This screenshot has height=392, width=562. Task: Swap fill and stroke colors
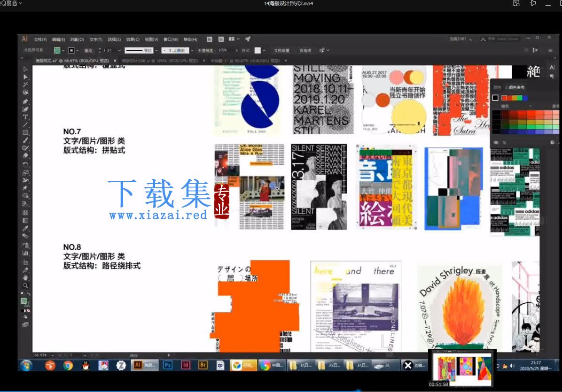29,294
